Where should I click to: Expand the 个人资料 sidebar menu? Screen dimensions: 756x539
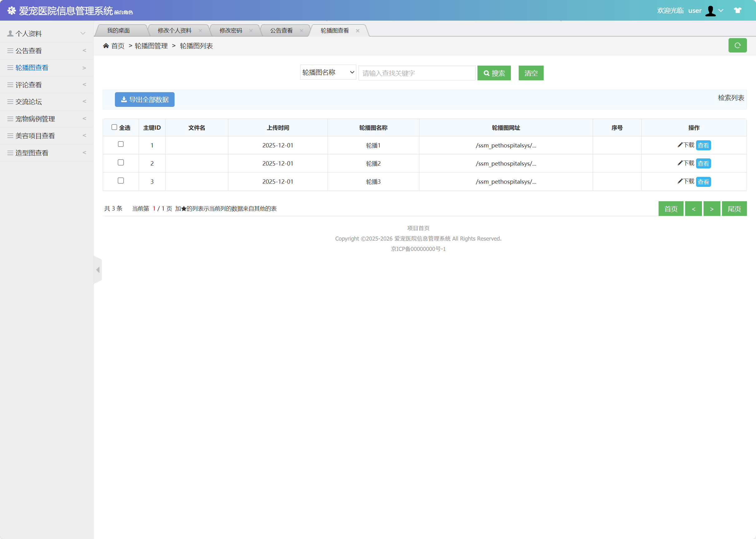(x=47, y=33)
